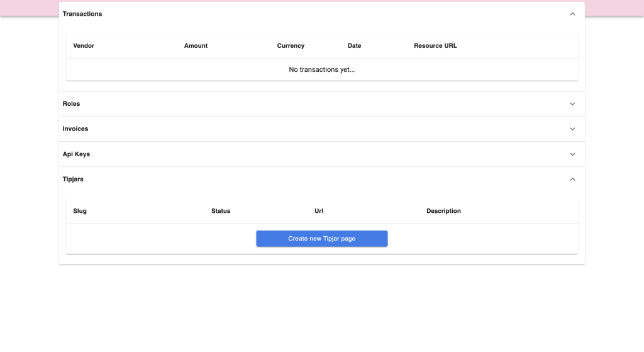The width and height of the screenshot is (644, 352).
Task: Expand Invoices section using its chevron arrow
Action: 572,129
